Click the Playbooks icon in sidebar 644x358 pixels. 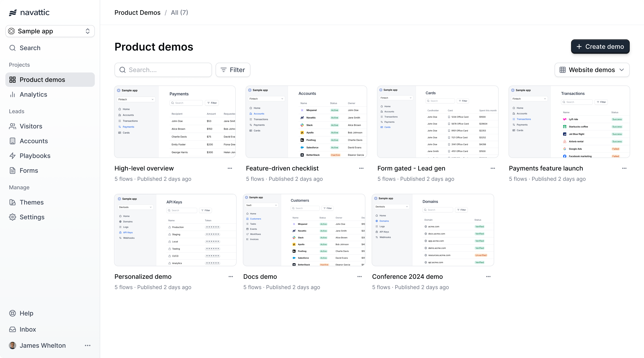point(12,156)
